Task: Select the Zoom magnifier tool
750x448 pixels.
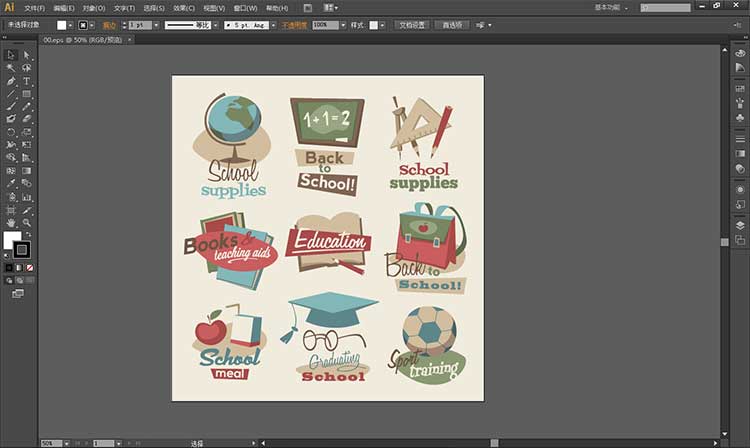Action: 26,223
